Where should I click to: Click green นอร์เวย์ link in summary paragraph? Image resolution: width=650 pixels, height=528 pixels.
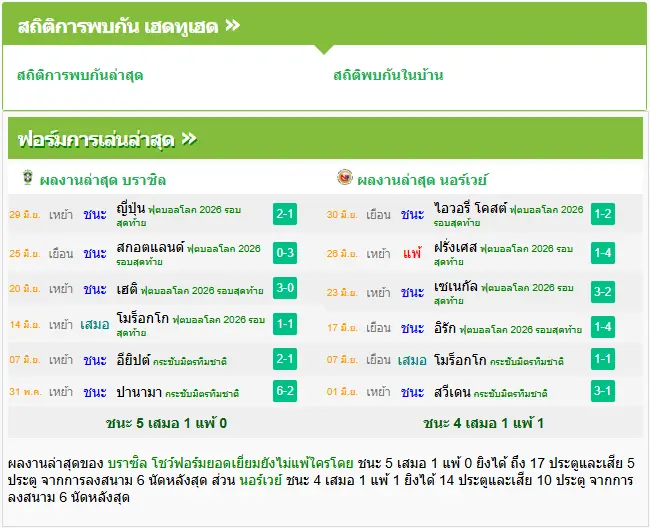[x=261, y=480]
